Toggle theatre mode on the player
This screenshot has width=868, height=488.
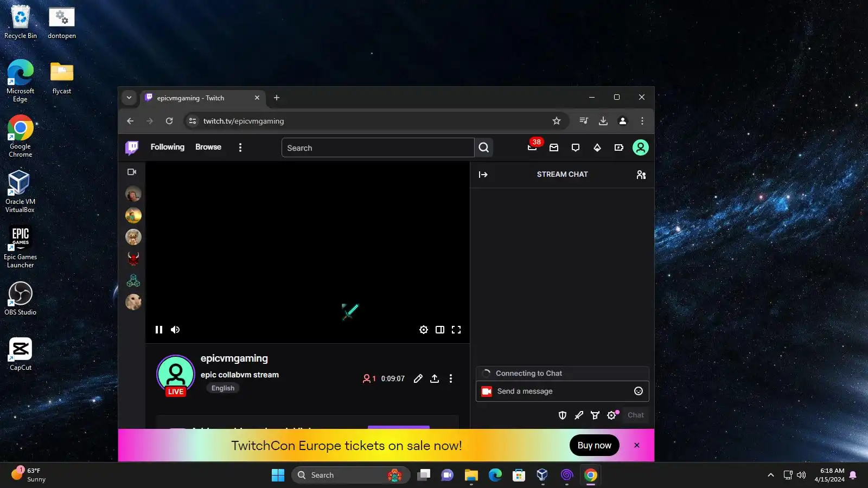point(440,330)
